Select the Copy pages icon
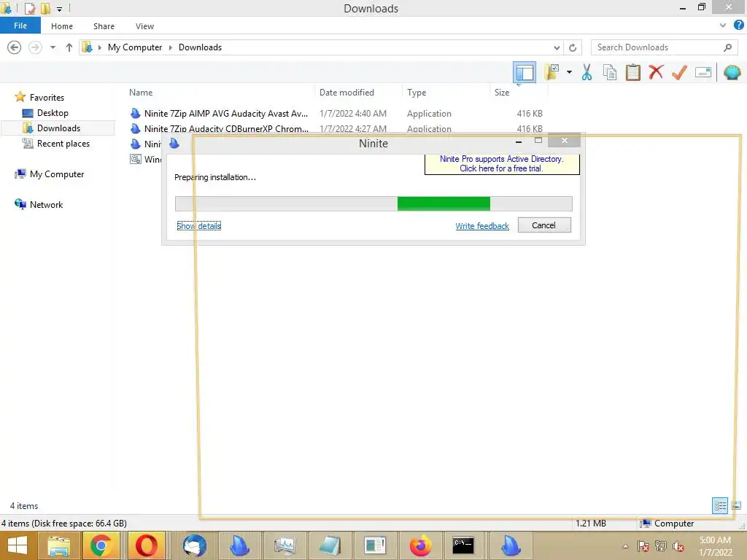Image resolution: width=747 pixels, height=560 pixels. (609, 72)
